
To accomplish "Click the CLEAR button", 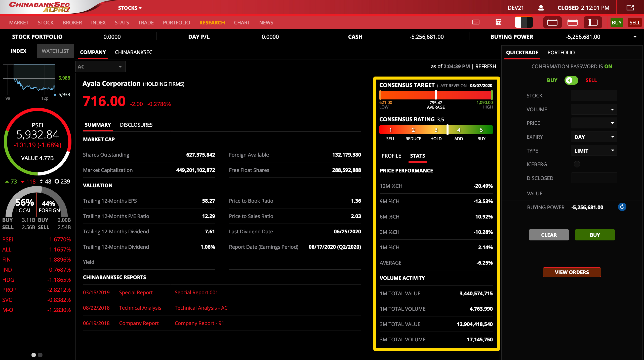I will 549,235.
